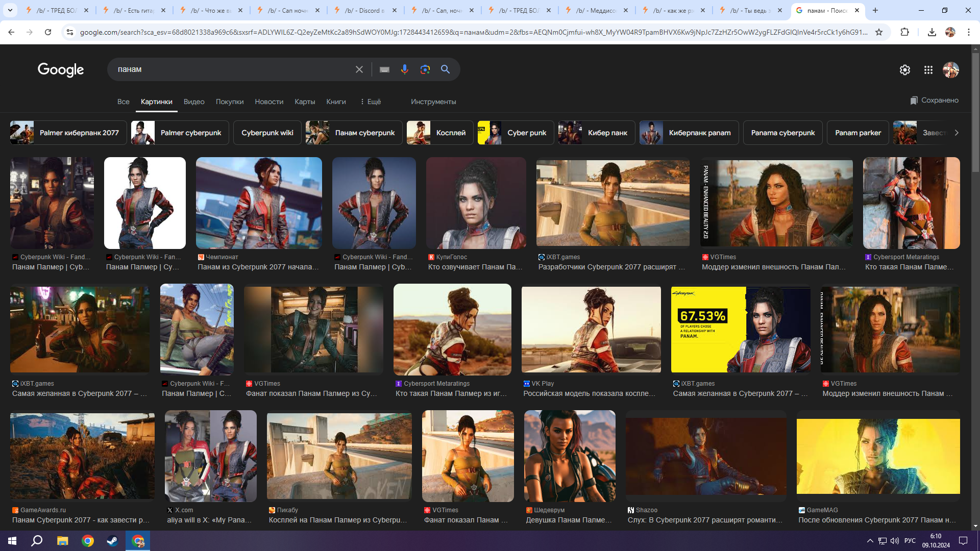Bookmark this page with star icon
The width and height of the screenshot is (980, 551).
pyautogui.click(x=879, y=32)
